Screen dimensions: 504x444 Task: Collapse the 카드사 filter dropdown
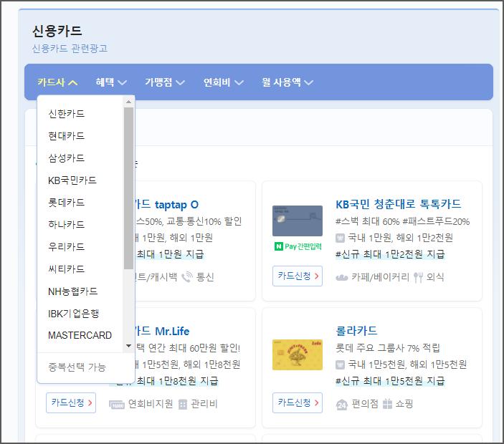point(57,82)
